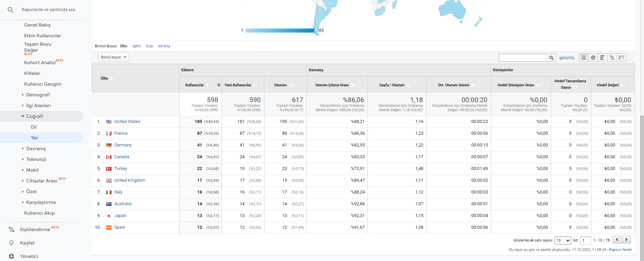The height and width of the screenshot is (261, 644).
Task: Click the table search magnifier button
Action: (x=551, y=58)
